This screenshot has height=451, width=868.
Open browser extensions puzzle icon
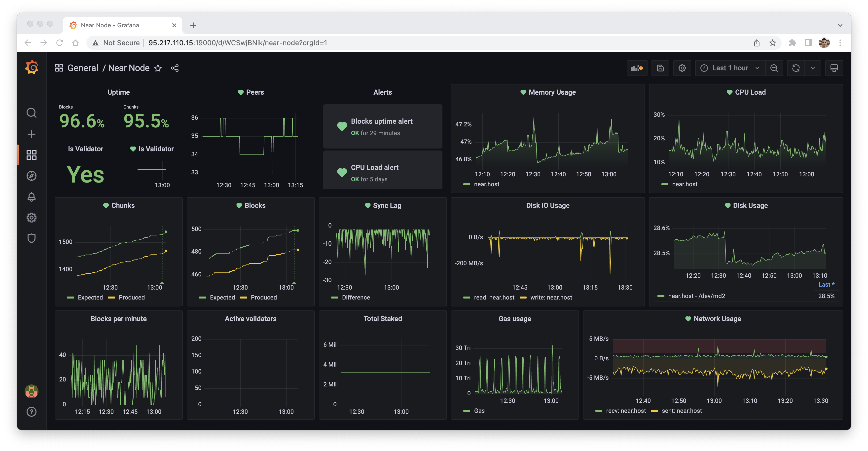click(792, 43)
